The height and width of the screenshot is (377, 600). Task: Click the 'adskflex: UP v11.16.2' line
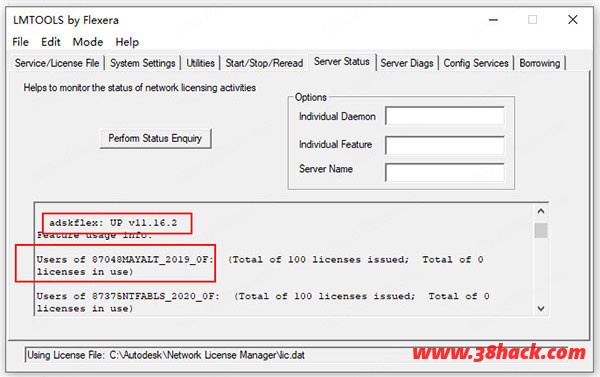(113, 223)
